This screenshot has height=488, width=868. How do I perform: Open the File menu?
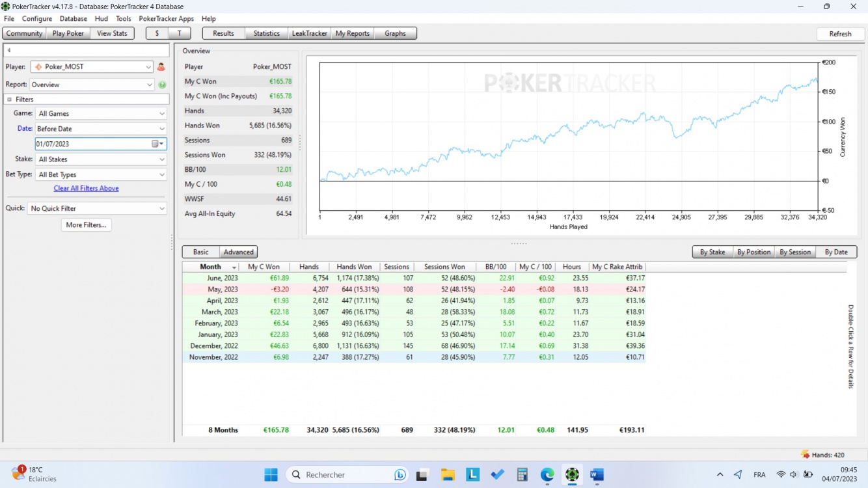coord(9,19)
